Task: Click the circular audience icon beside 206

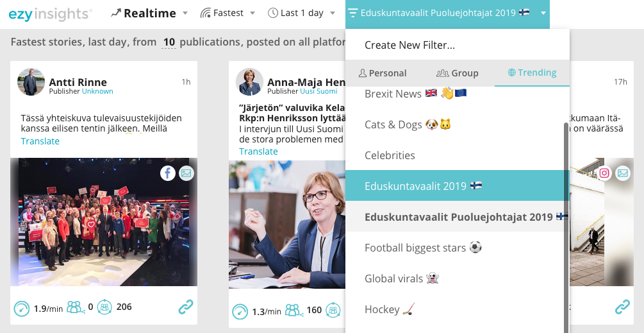Action: tap(104, 307)
